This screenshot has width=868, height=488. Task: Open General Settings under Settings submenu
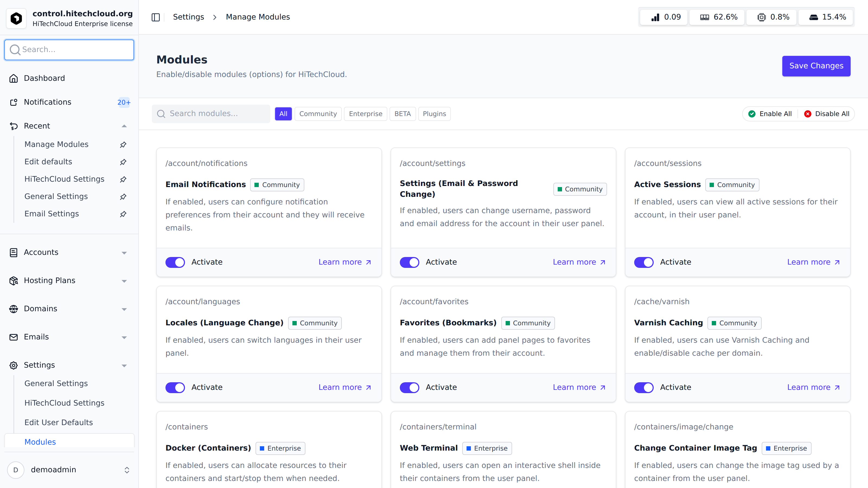56,384
